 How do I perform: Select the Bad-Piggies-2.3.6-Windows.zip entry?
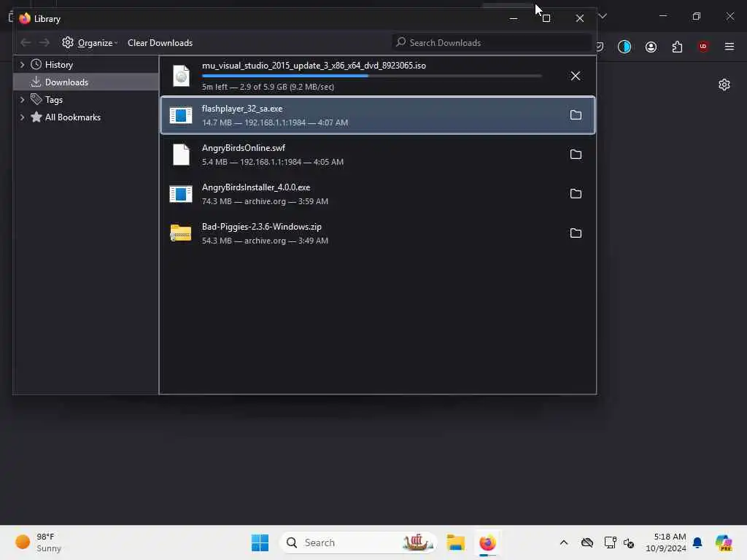coord(378,233)
